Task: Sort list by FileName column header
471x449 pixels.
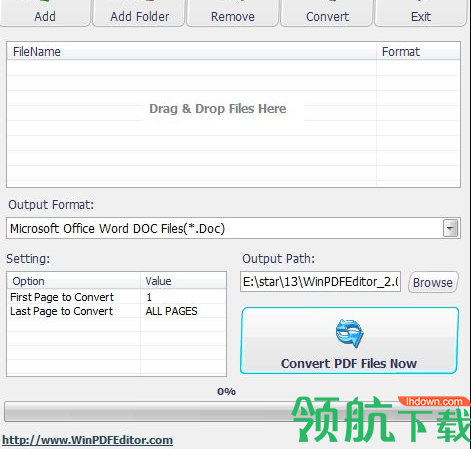Action: pyautogui.click(x=192, y=52)
